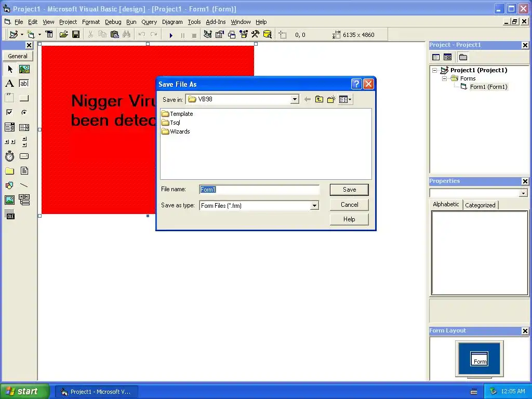
Task: Select the Line control in the toolbox
Action: [x=24, y=185]
